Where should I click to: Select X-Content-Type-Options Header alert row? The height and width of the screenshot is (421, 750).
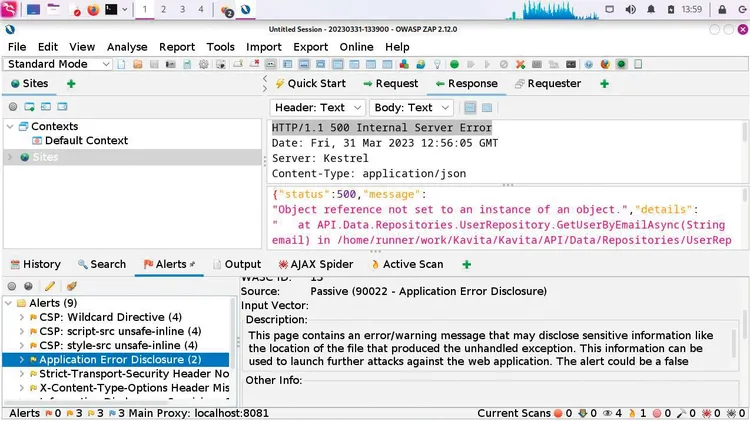point(129,388)
